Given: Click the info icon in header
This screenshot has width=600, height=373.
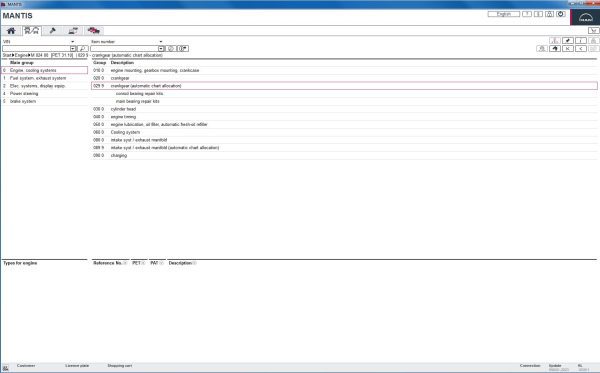Looking at the screenshot, I should coord(538,14).
